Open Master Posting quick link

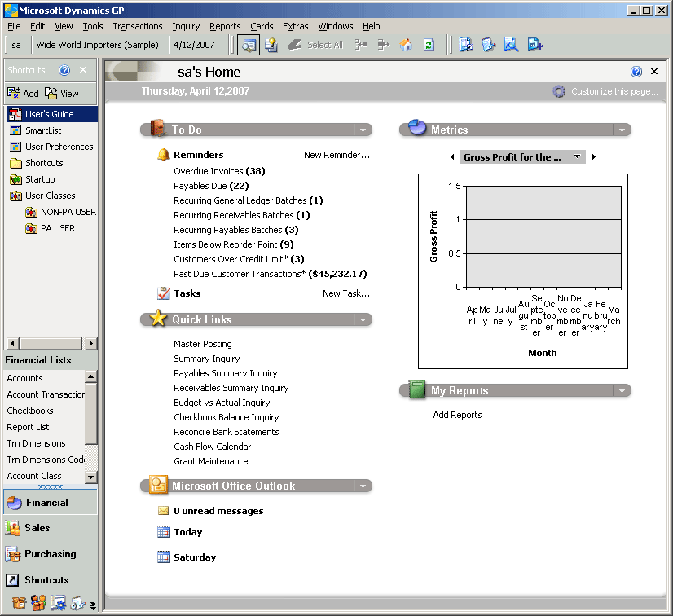203,344
